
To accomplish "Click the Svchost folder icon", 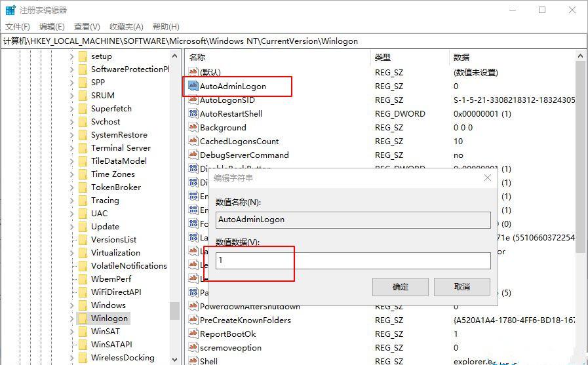I will click(x=83, y=122).
